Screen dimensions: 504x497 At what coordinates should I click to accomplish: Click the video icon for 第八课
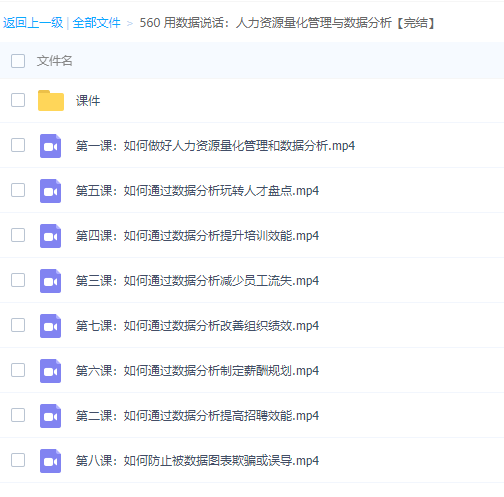(51, 461)
